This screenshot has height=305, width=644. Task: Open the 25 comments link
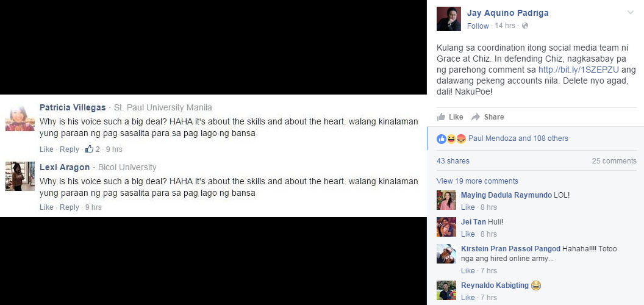click(x=614, y=160)
